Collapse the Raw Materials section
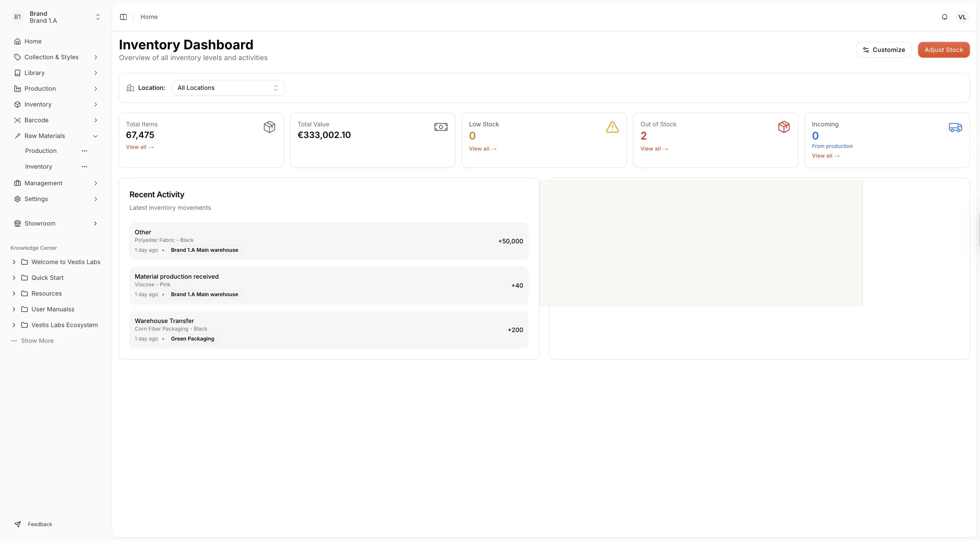 click(96, 136)
